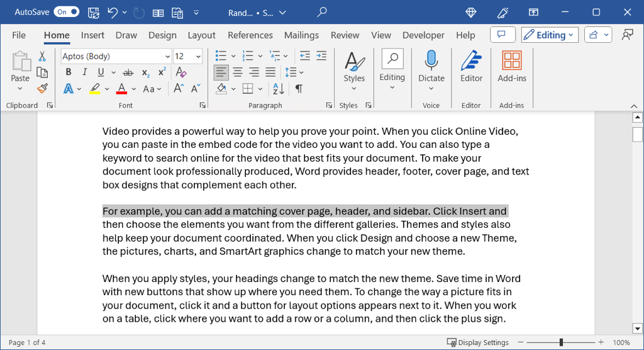Toggle the AutoSave switch
644x350 pixels.
pos(66,12)
